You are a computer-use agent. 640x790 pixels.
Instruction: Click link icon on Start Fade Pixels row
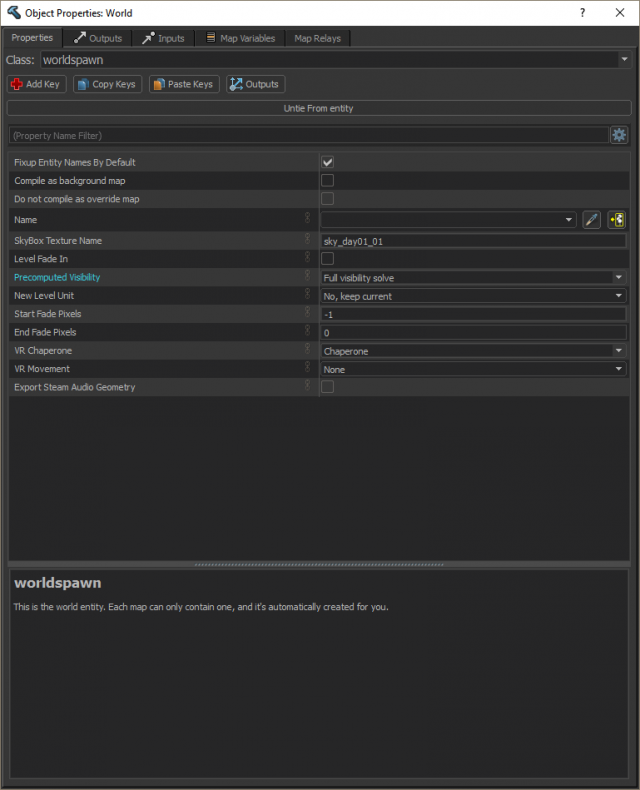pyautogui.click(x=307, y=311)
